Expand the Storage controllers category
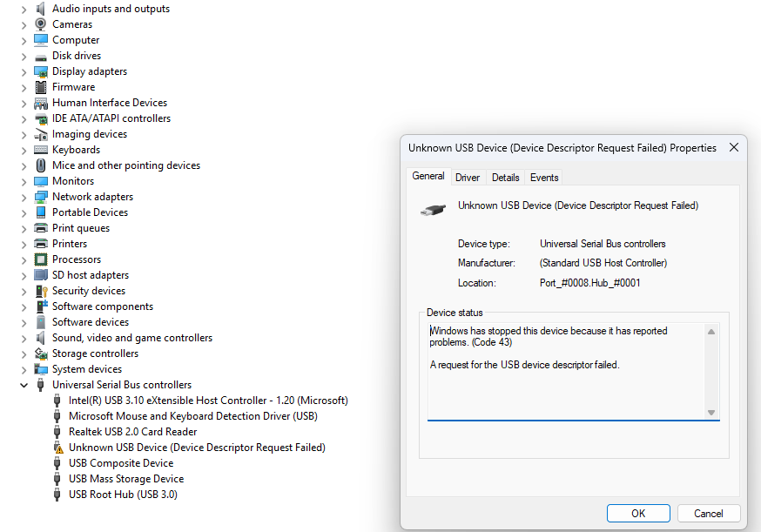 pos(24,354)
